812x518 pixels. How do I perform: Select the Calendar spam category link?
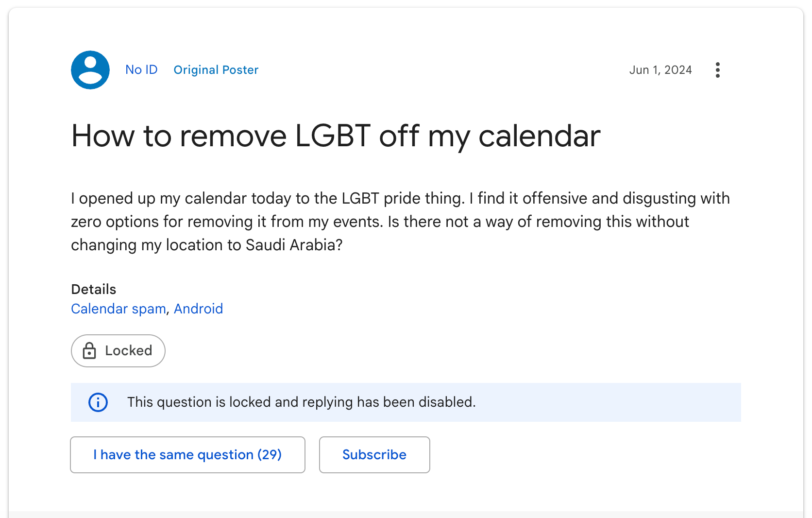118,309
